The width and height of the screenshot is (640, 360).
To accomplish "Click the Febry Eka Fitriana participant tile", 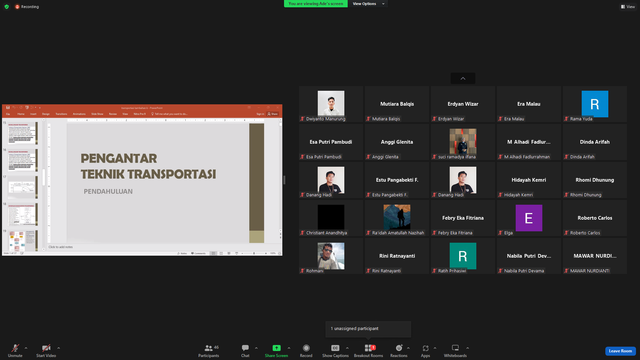I will click(x=462, y=218).
